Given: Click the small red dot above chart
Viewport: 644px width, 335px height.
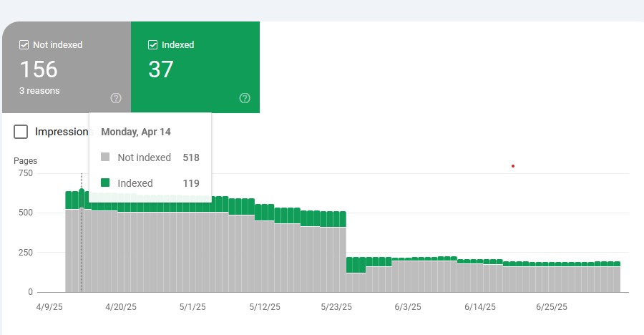Looking at the screenshot, I should coord(513,166).
